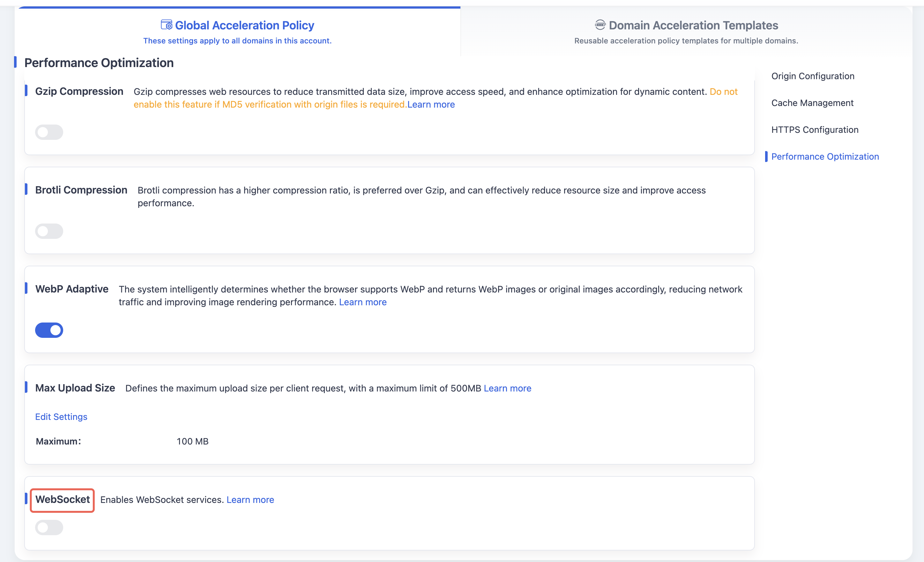Screen dimensions: 924x562
Task: Click the 100 MB maximum value
Action: (x=192, y=442)
